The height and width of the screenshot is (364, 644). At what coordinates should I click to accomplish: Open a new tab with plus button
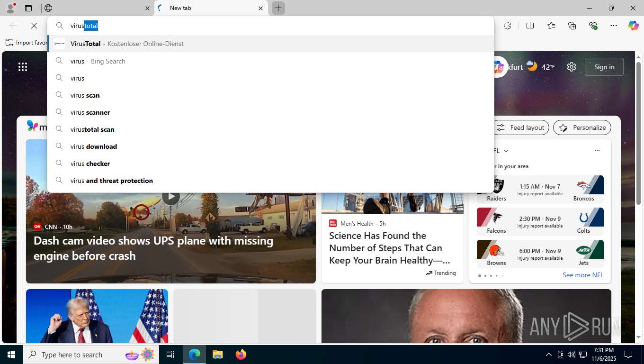(278, 8)
